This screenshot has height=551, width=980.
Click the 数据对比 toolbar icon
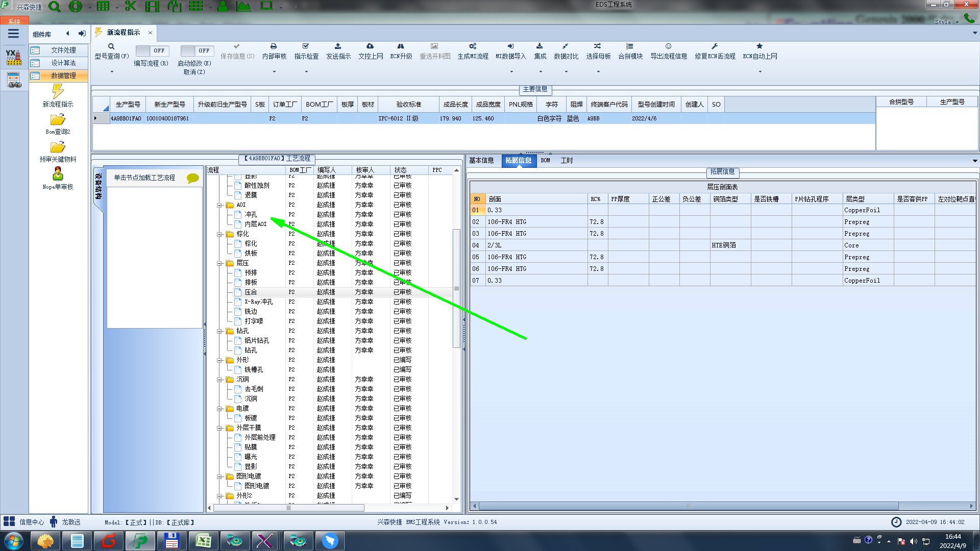tap(566, 46)
